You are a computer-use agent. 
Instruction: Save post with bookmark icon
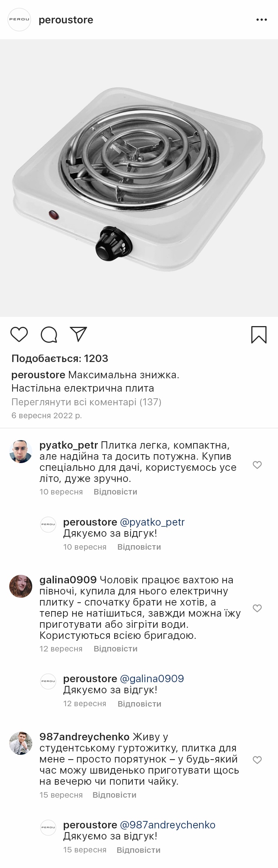[x=259, y=335]
